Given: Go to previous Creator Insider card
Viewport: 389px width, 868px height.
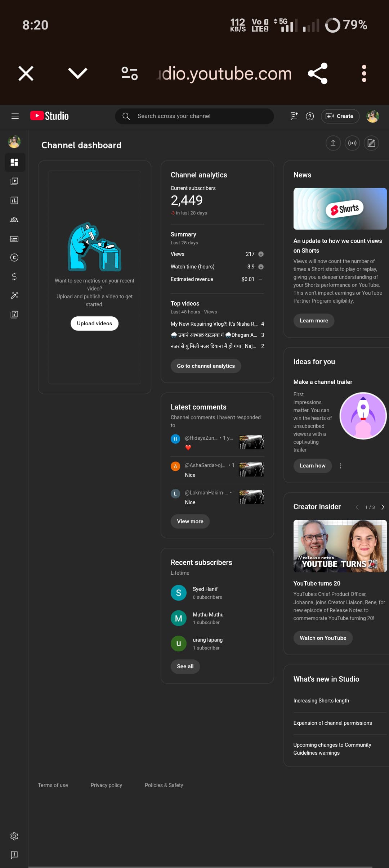Looking at the screenshot, I should coord(357,507).
